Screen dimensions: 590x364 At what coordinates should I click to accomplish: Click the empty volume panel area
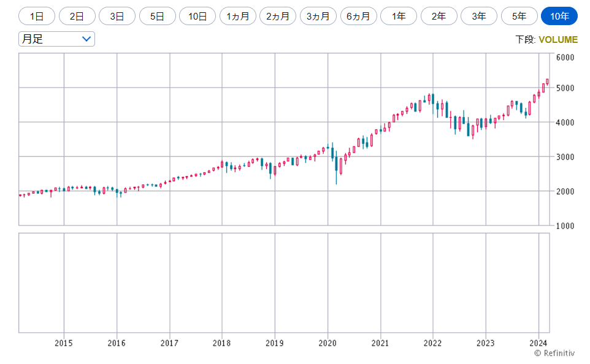283,282
